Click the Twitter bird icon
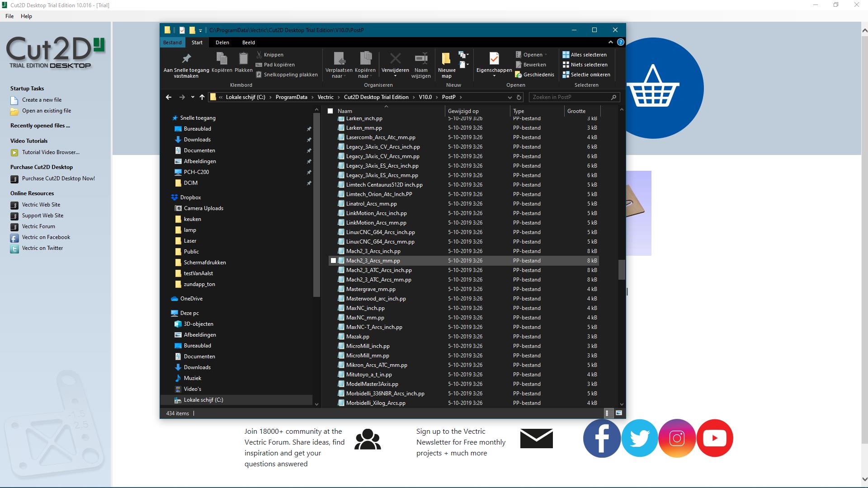 click(639, 438)
